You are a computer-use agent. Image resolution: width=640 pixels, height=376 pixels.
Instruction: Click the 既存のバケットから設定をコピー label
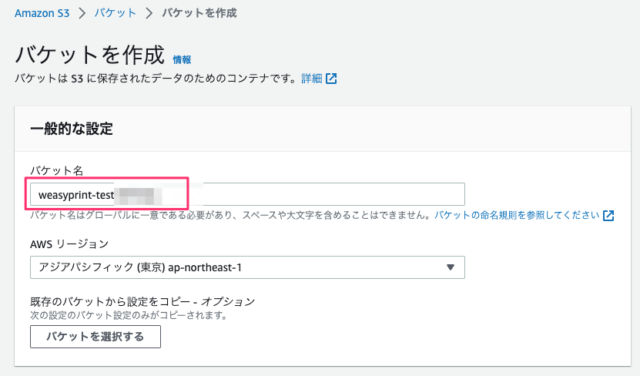143,302
